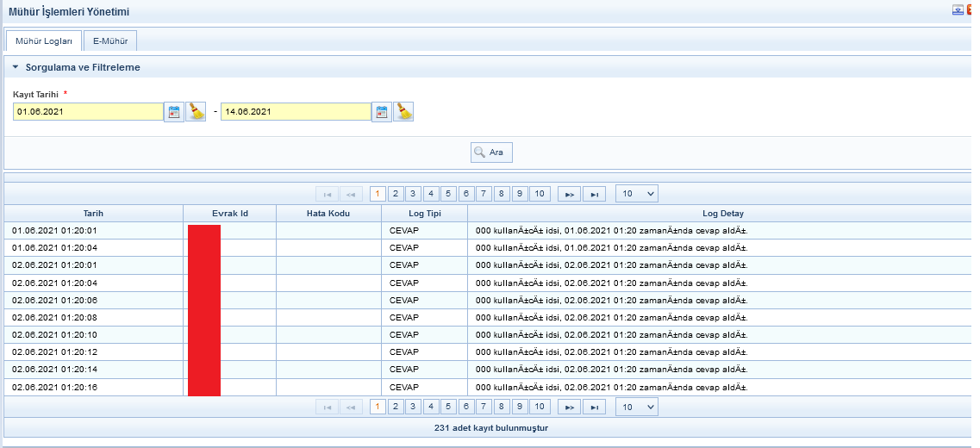
Task: Click the Ara search button
Action: 491,152
